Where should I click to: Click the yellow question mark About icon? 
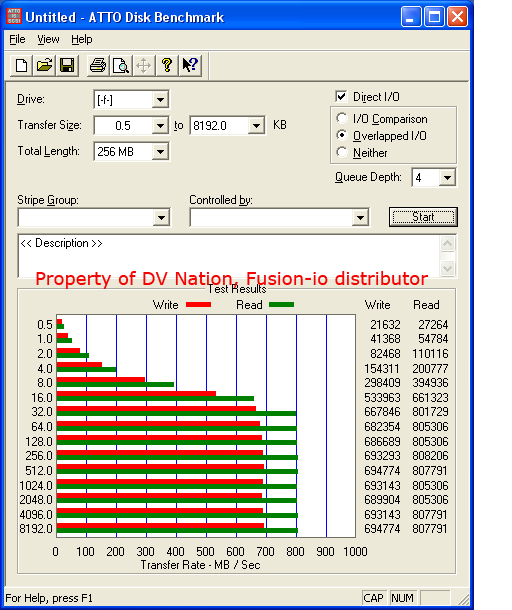tap(167, 65)
